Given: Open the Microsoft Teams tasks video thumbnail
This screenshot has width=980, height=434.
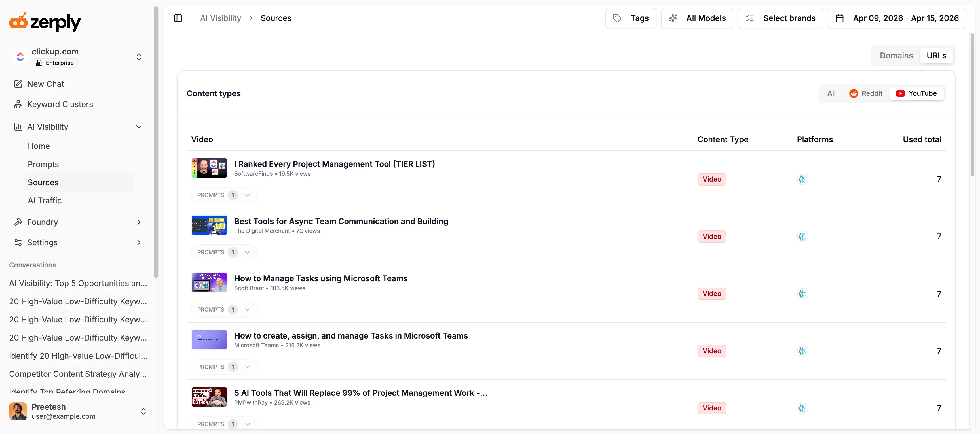Looking at the screenshot, I should [209, 340].
